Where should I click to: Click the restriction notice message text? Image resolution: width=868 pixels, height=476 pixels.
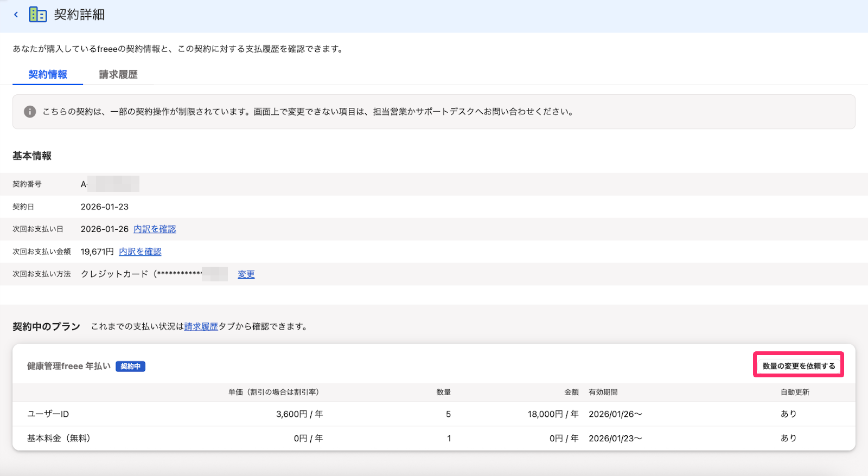tap(308, 112)
